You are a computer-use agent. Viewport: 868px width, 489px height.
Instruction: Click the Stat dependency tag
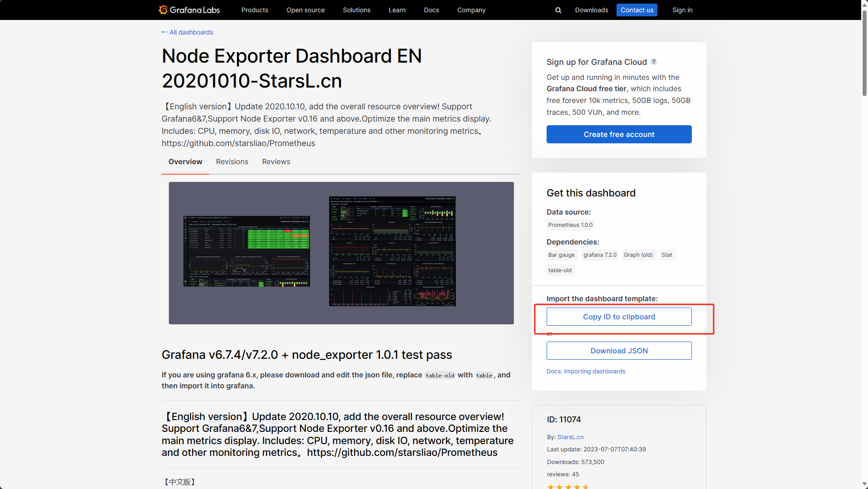(667, 255)
